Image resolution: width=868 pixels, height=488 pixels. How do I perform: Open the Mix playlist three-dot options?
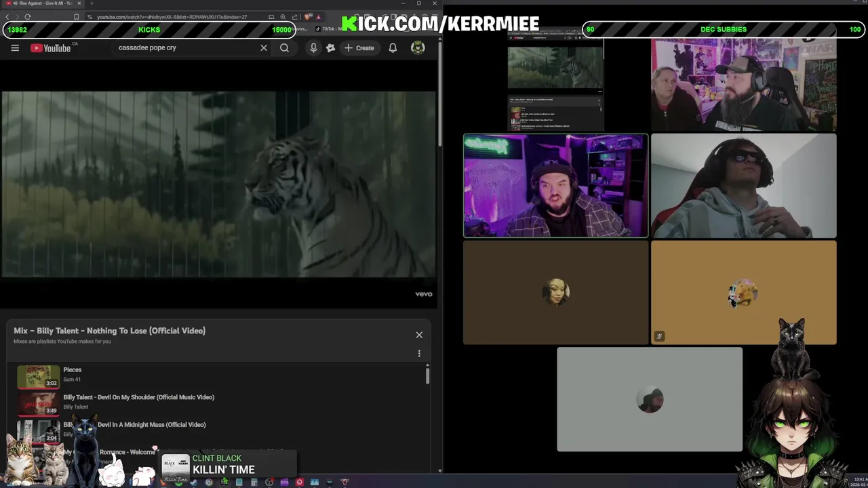419,353
